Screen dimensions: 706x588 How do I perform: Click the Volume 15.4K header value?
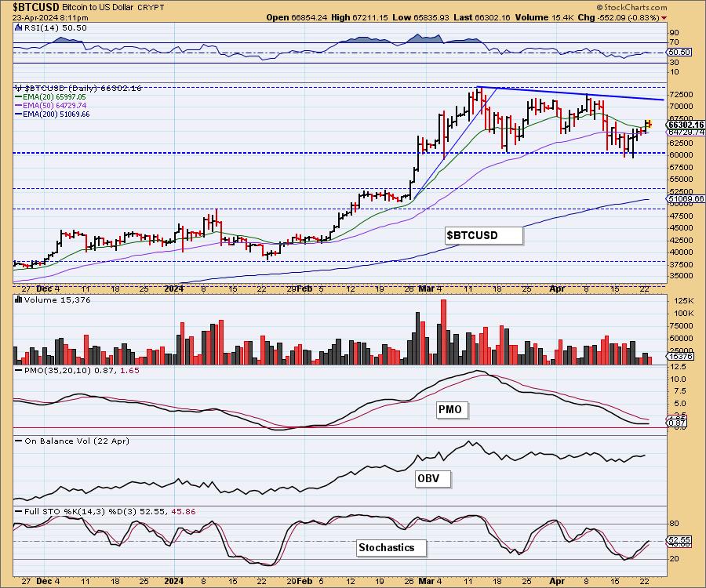pos(544,17)
